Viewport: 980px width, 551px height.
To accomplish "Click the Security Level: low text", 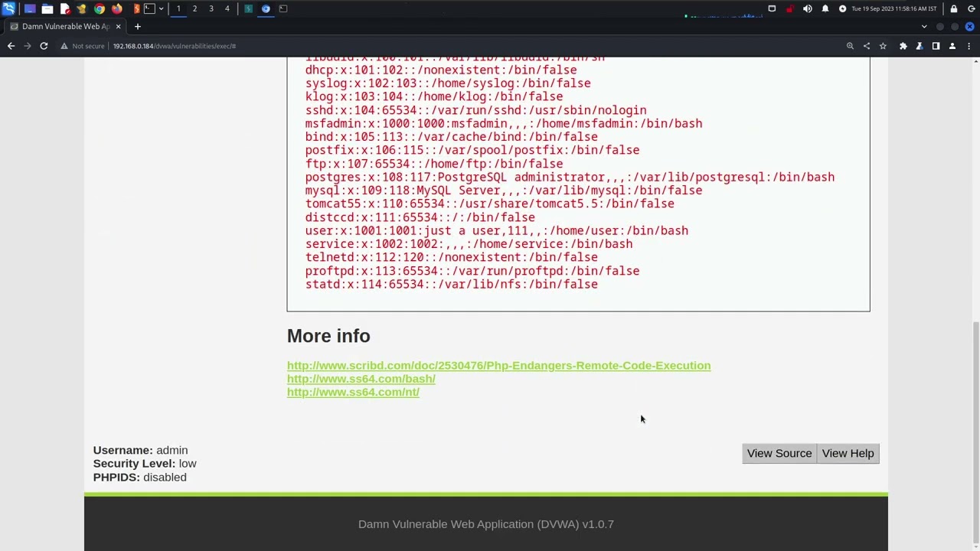I will pos(145,464).
